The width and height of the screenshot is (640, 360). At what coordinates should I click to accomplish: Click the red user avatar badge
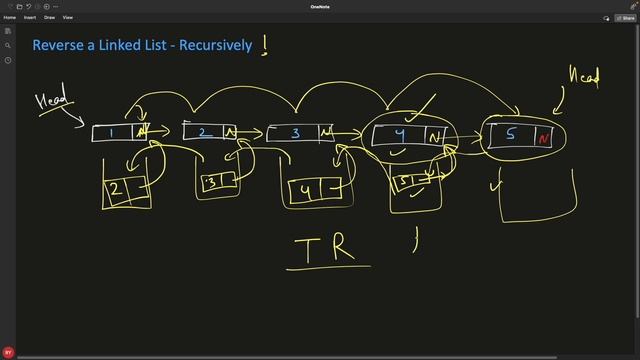[x=8, y=352]
